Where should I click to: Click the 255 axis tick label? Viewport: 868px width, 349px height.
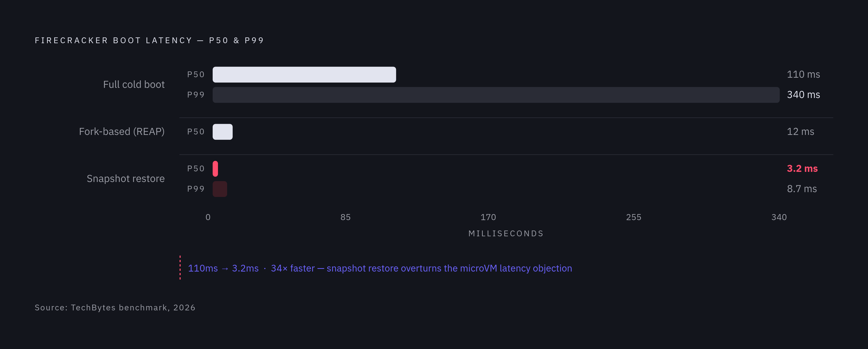(x=633, y=217)
